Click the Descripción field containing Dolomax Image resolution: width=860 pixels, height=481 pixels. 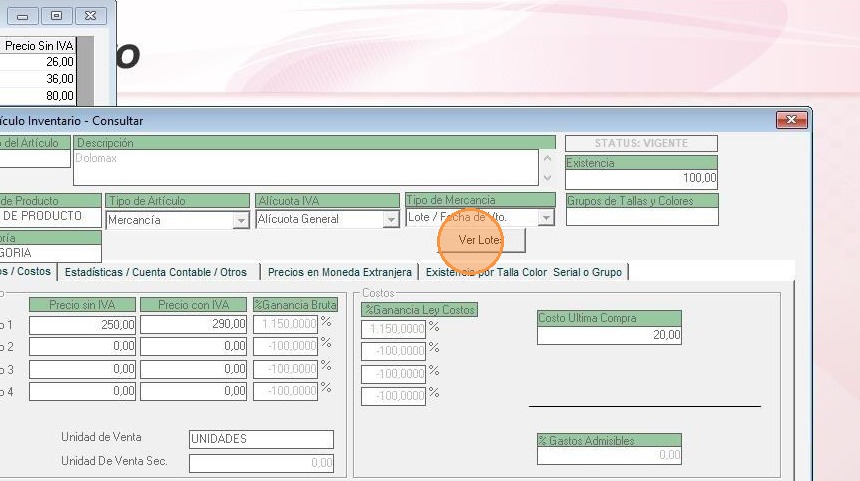point(305,167)
